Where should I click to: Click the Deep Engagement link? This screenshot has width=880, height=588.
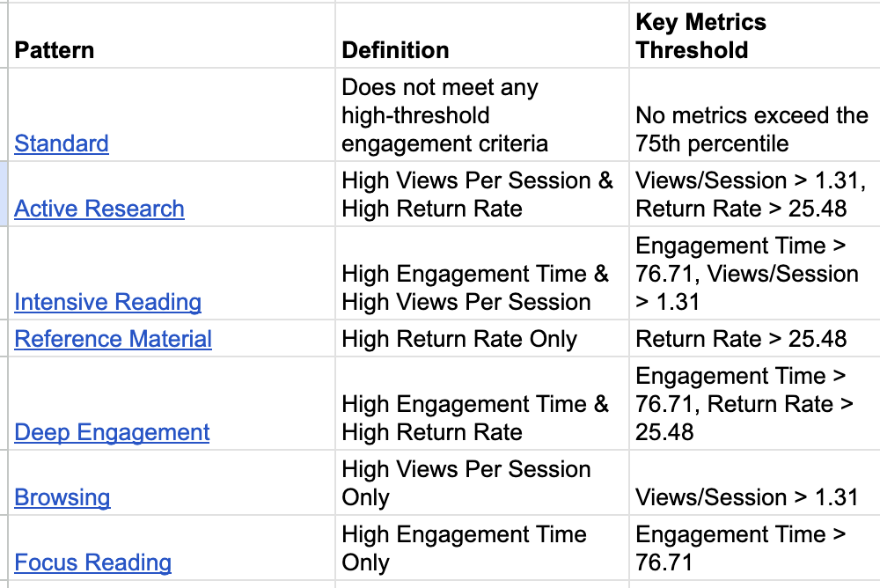coord(112,432)
